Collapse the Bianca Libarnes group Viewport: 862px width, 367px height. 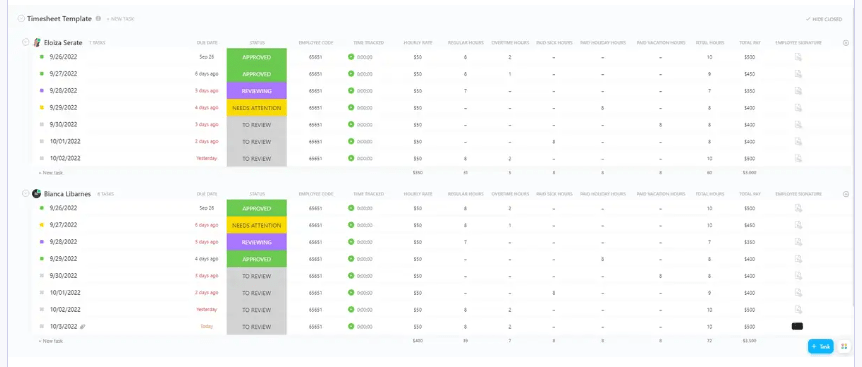click(x=25, y=193)
